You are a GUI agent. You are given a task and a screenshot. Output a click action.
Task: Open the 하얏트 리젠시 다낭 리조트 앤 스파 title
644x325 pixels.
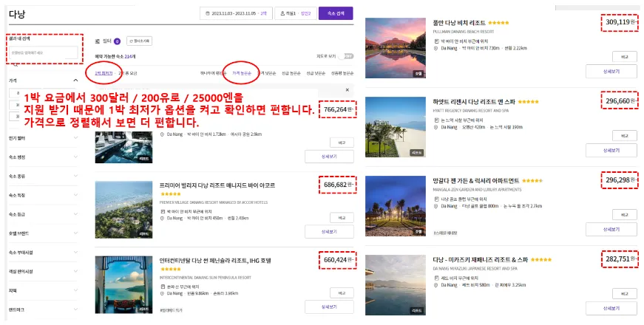pos(475,101)
